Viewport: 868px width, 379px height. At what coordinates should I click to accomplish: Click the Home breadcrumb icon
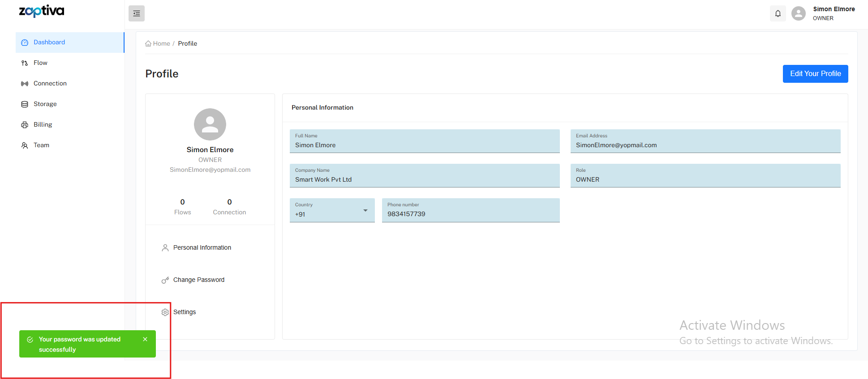pos(148,44)
